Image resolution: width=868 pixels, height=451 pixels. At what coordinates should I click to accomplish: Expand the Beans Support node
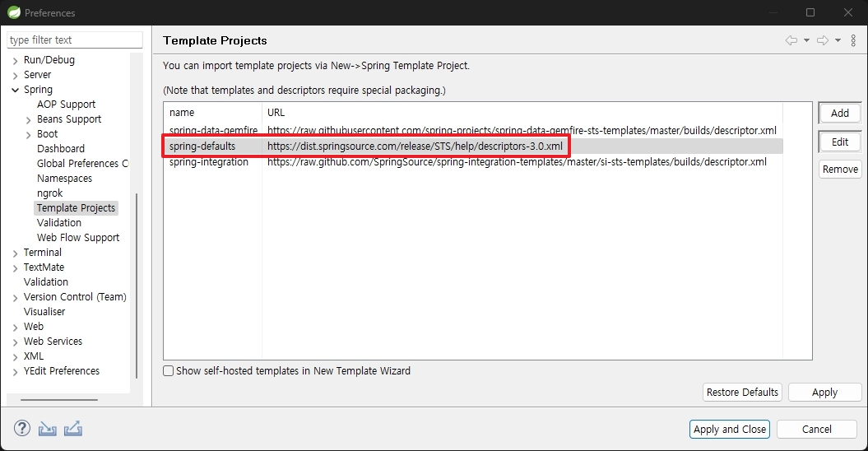tap(29, 120)
